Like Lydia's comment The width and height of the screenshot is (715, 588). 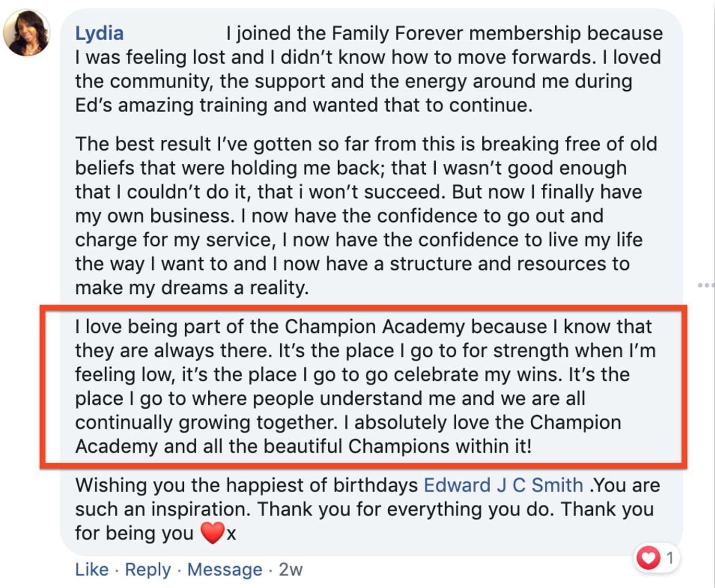[92, 569]
